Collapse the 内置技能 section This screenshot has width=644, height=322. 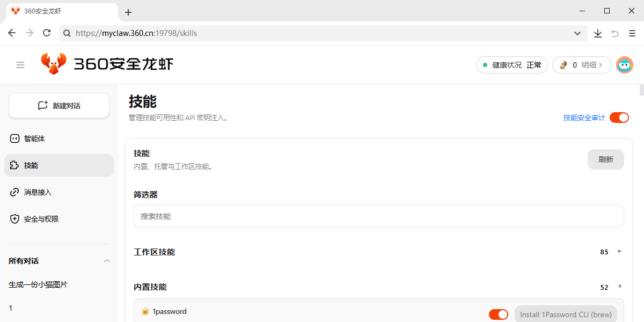pos(619,287)
